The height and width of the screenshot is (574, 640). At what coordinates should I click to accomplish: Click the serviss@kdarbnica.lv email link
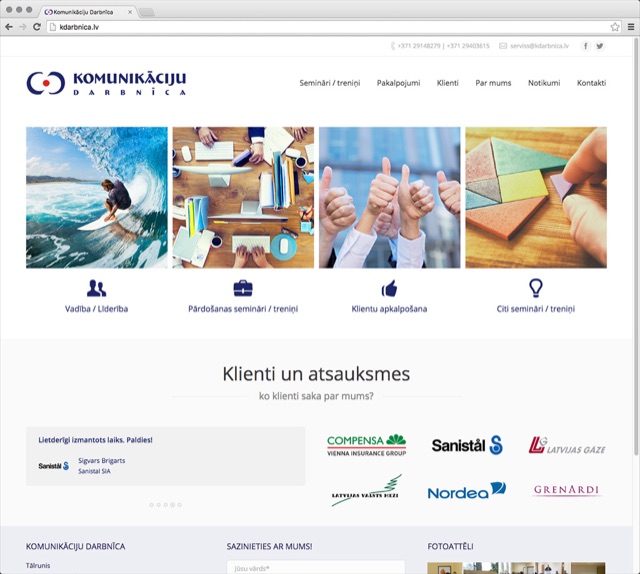click(x=539, y=46)
